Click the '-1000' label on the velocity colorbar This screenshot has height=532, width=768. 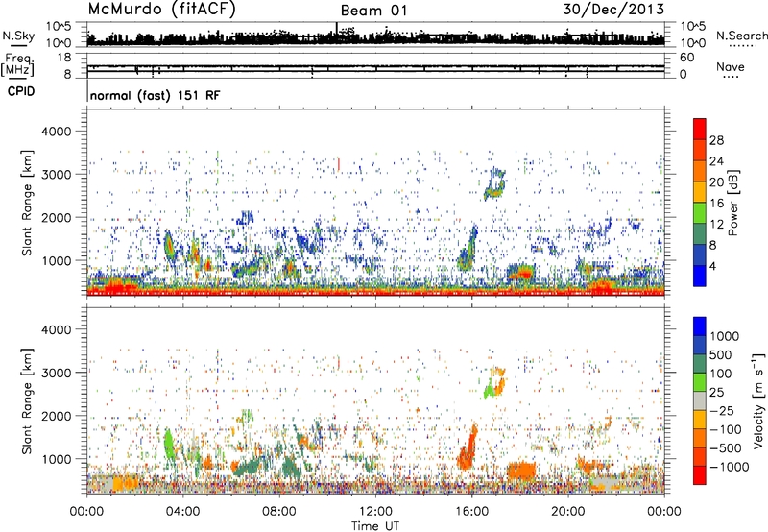[x=729, y=467]
